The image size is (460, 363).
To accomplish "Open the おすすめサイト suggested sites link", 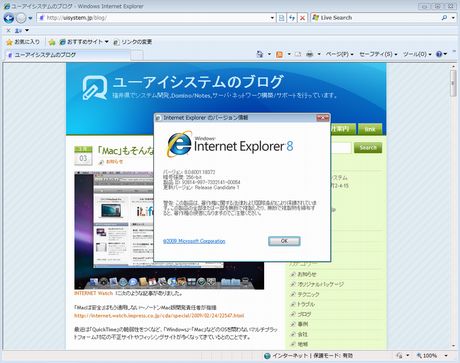I will [x=84, y=42].
